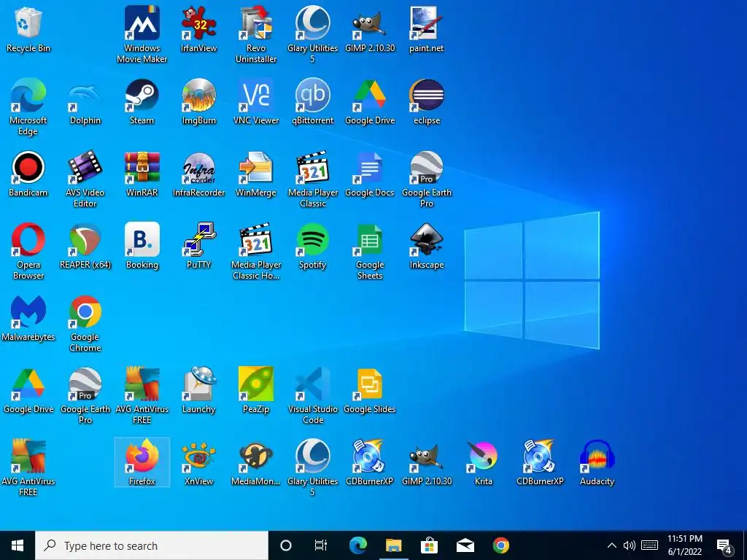
Task: Show hidden system tray icons
Action: pyautogui.click(x=612, y=545)
